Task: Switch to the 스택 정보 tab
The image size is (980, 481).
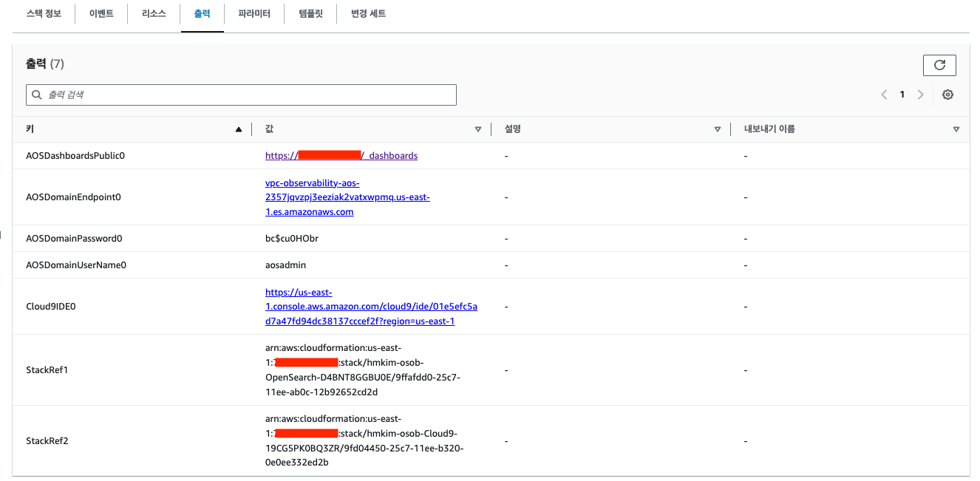Action: [x=44, y=14]
